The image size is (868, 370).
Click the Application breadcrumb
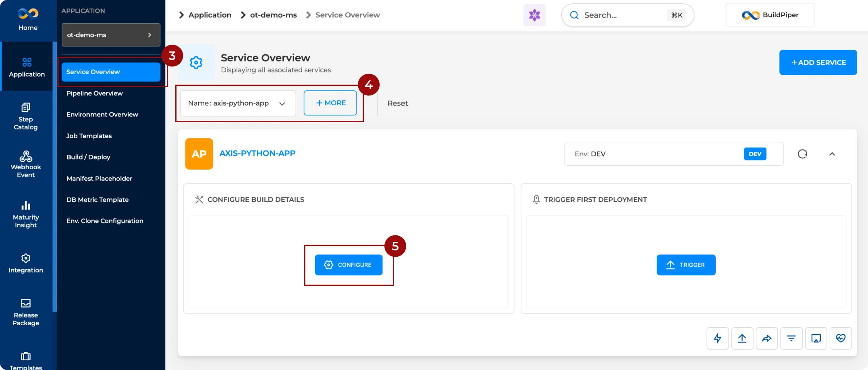click(x=210, y=15)
